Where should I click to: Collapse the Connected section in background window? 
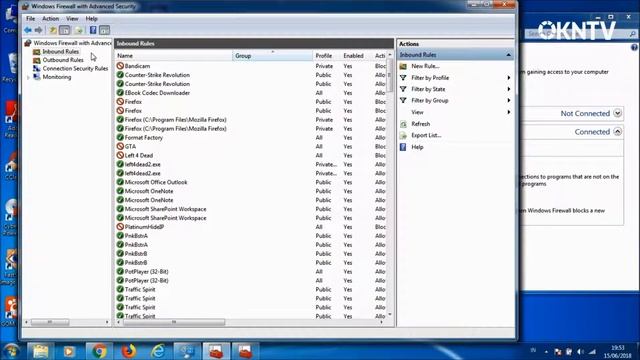pyautogui.click(x=617, y=131)
